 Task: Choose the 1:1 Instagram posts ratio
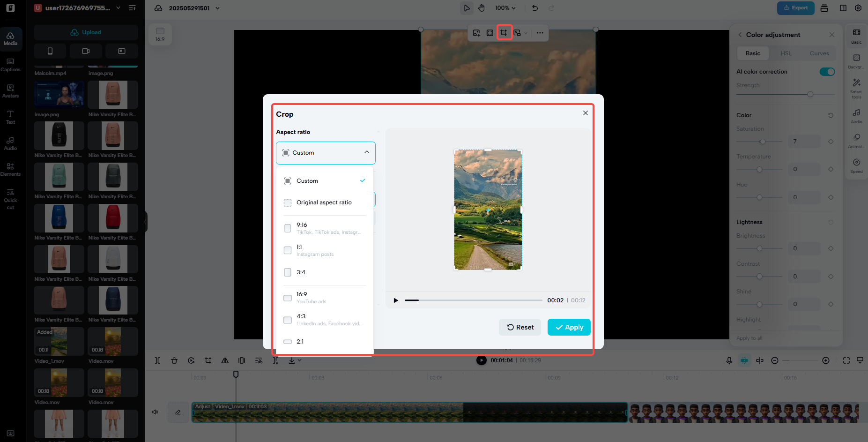coord(325,250)
